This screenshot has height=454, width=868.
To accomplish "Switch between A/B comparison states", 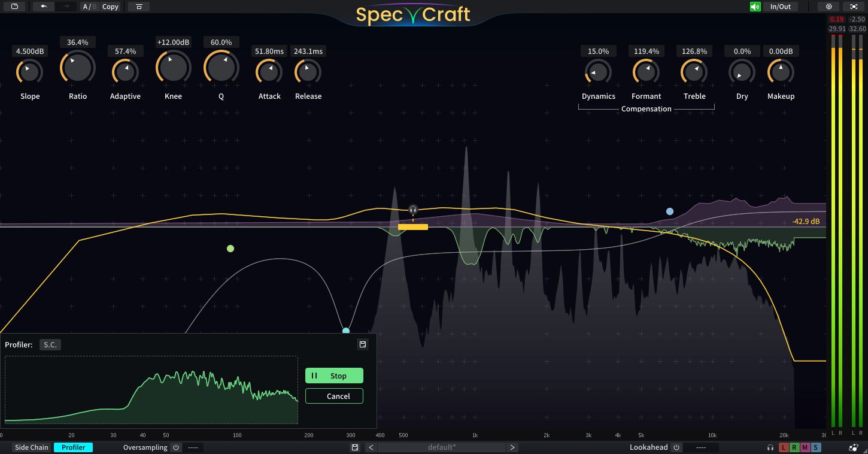I will click(88, 7).
